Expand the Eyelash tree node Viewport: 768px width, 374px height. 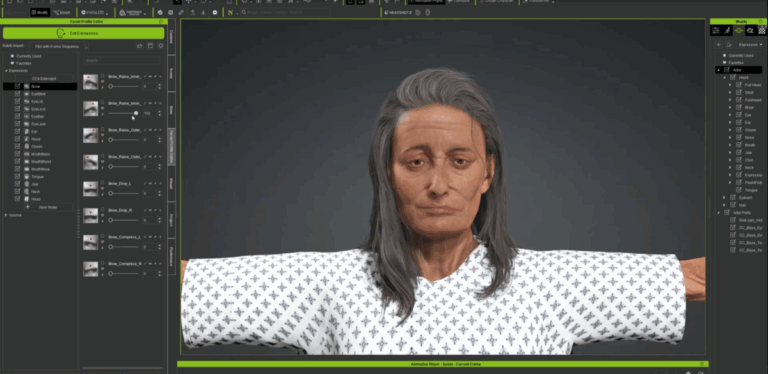coord(724,197)
